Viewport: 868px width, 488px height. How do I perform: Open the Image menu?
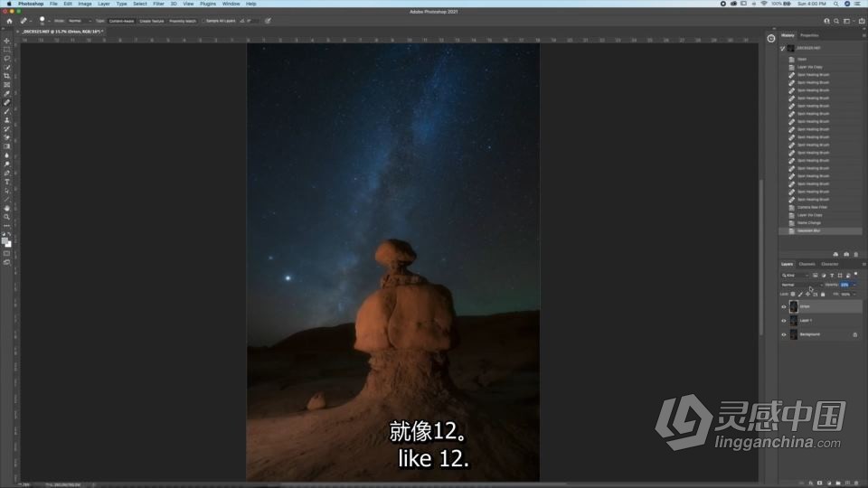(x=85, y=4)
